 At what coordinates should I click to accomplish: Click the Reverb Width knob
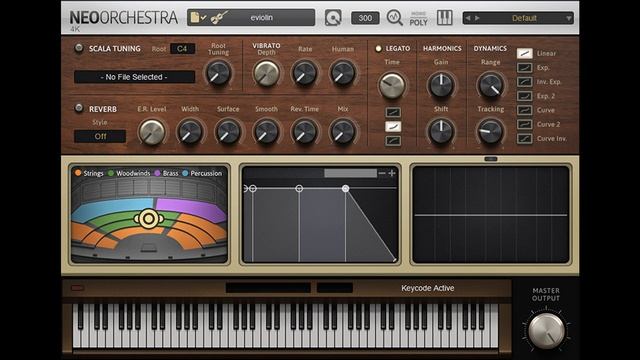[190, 132]
